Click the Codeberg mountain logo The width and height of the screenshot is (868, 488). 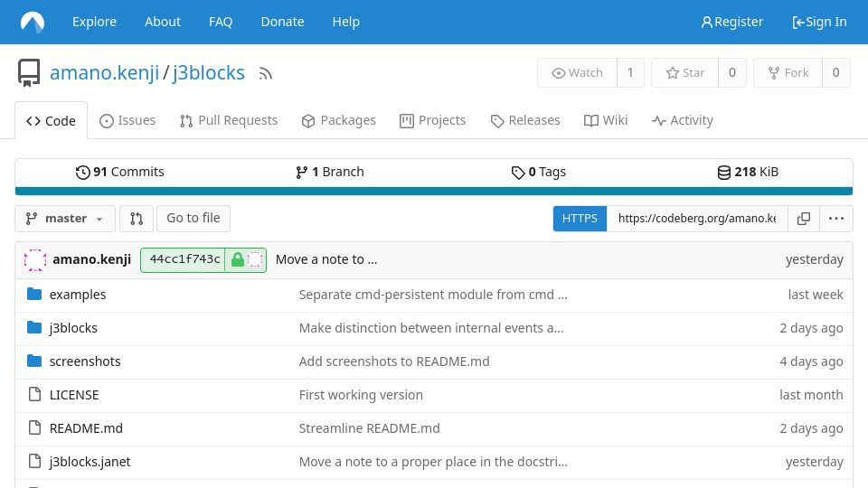(x=33, y=22)
